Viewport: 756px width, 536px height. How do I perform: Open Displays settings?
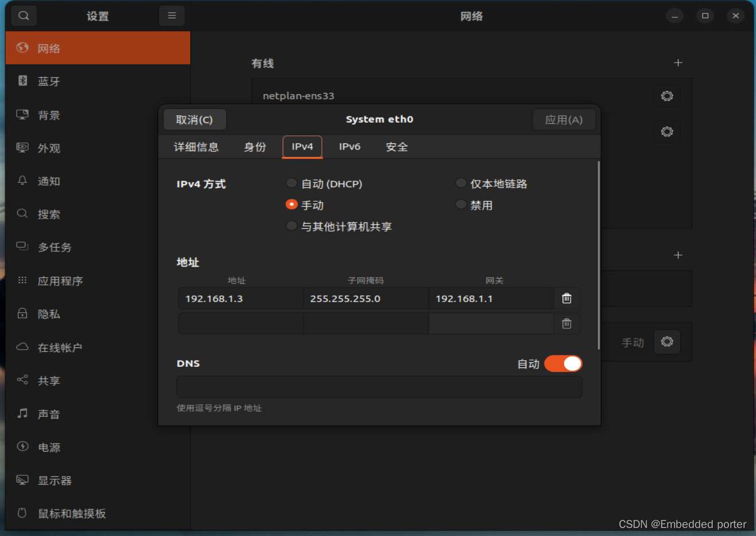[x=98, y=480]
